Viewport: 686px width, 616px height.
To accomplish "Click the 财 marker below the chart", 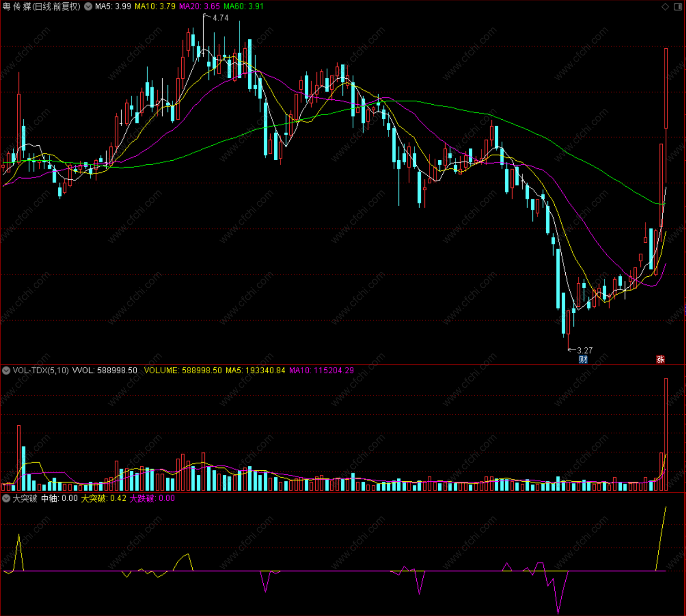I will click(x=583, y=360).
